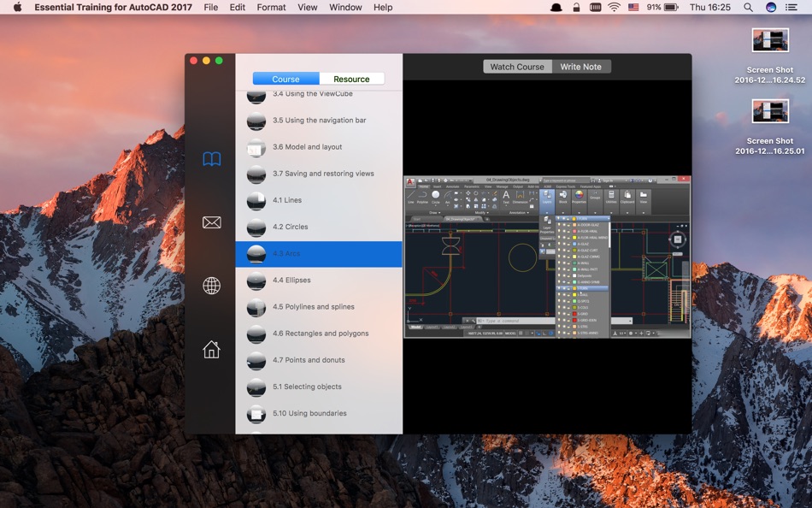The height and width of the screenshot is (508, 812).
Task: Open lesson 5.10 Using boundaries
Action: [x=319, y=414]
